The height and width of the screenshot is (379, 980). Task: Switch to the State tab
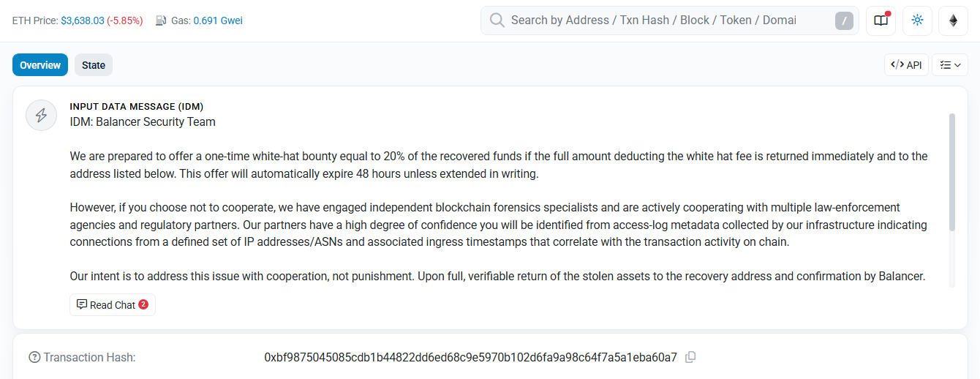pyautogui.click(x=94, y=65)
